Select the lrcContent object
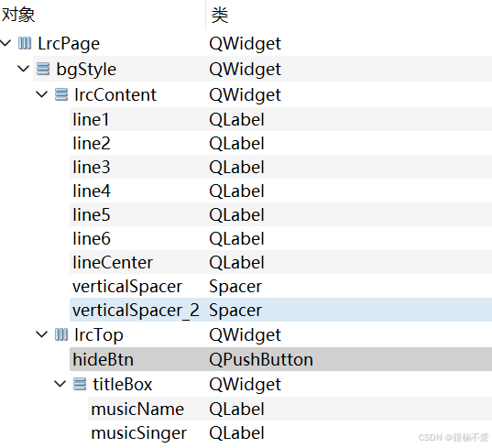This screenshot has height=448, width=492. tap(115, 94)
